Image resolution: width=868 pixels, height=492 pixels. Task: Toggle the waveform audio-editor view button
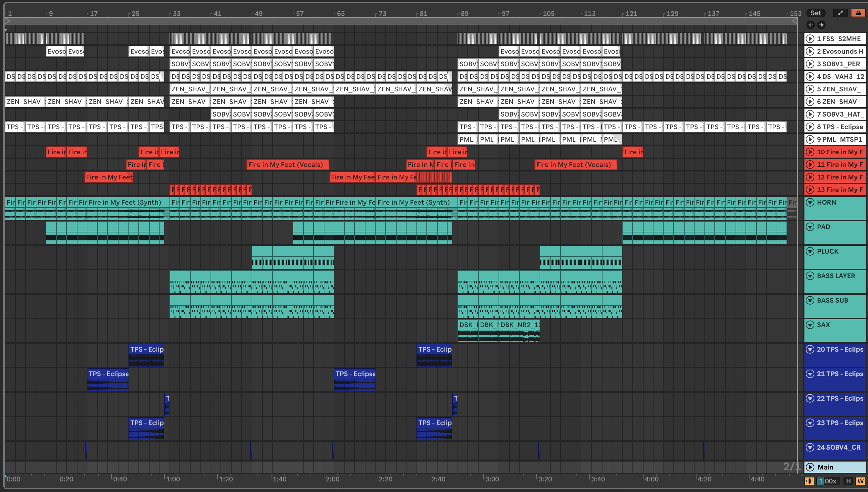[809, 481]
